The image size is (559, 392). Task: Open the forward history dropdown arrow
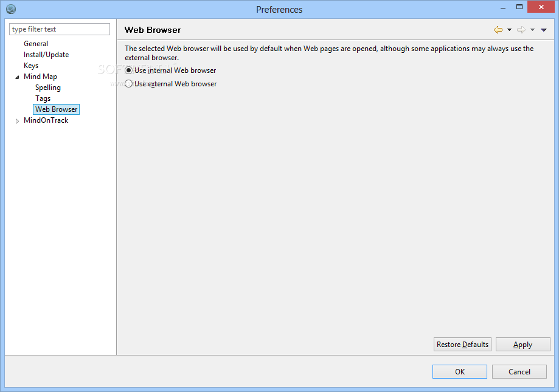point(532,30)
